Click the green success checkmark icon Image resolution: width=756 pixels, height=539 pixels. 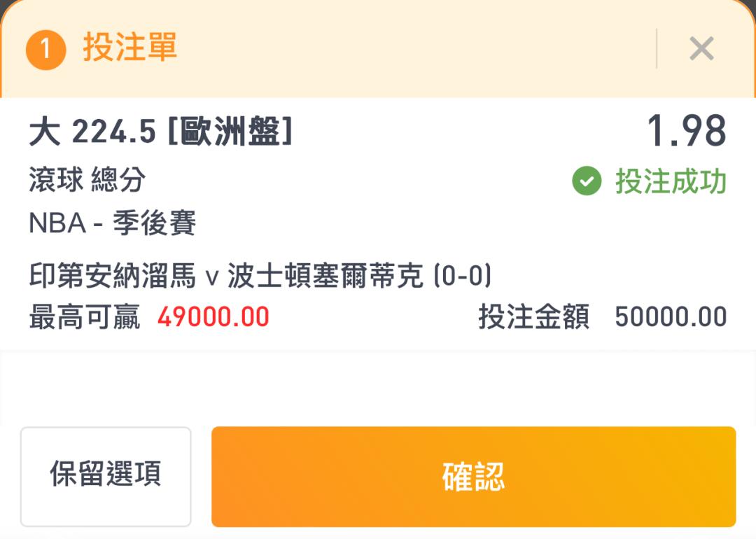[x=587, y=181]
